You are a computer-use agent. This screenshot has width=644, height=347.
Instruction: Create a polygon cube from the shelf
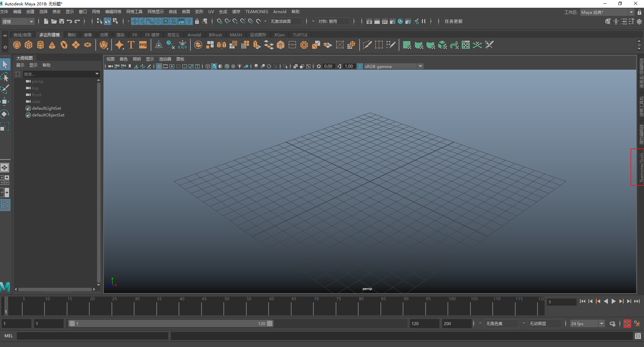(x=29, y=45)
